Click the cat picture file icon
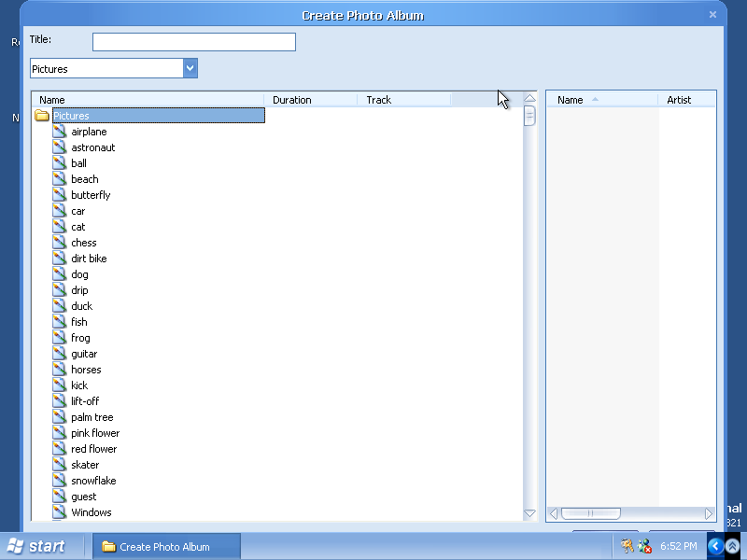The height and width of the screenshot is (560, 747). pos(60,227)
